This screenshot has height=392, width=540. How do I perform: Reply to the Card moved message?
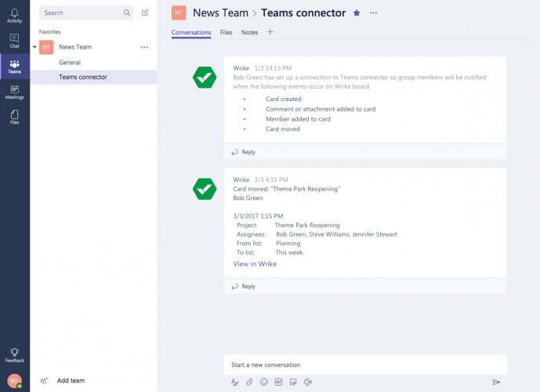tap(243, 286)
